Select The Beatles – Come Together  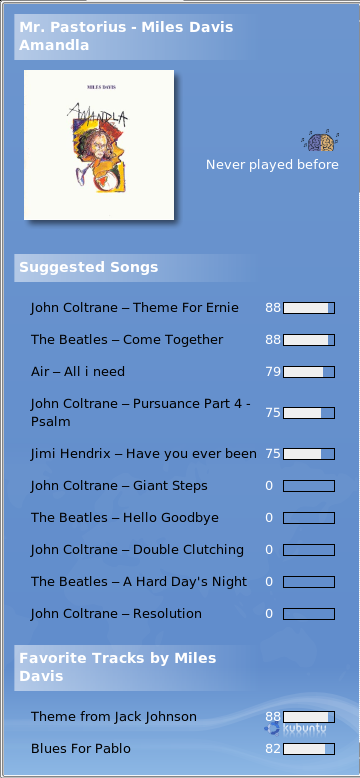tap(127, 340)
